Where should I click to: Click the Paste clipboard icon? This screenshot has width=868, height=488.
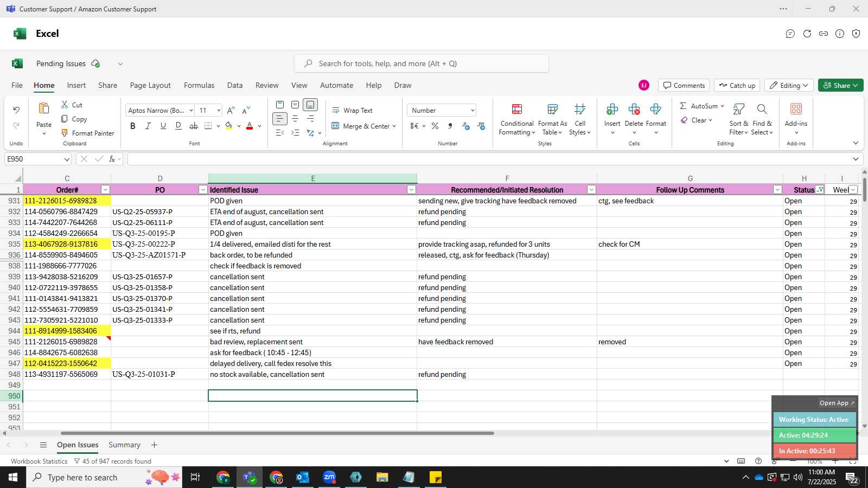tap(44, 108)
